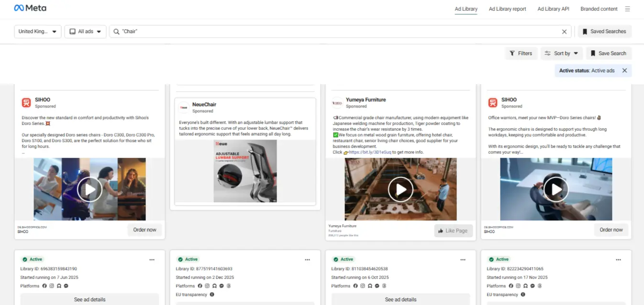Click the SIHOO page logo on first ad
The width and height of the screenshot is (644, 305).
[x=26, y=103]
